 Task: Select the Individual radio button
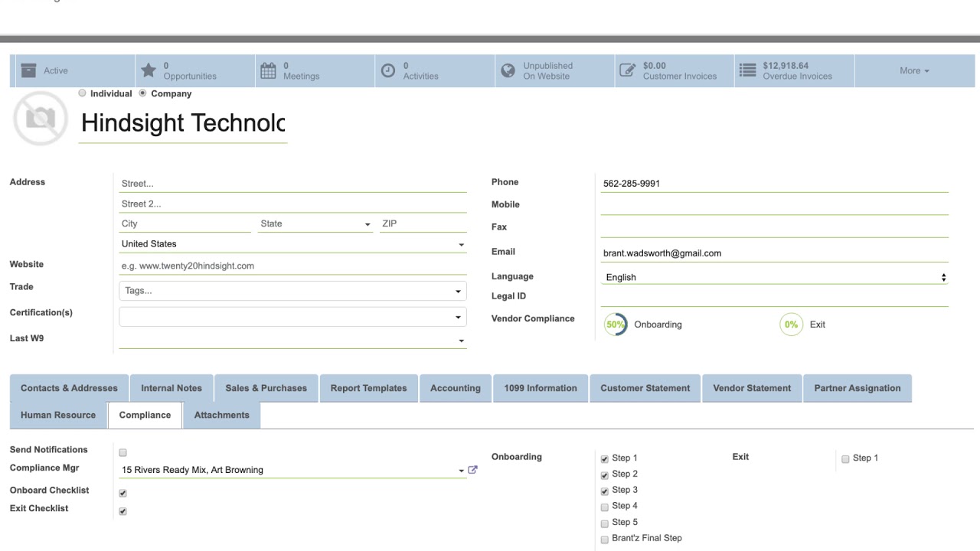click(x=83, y=93)
